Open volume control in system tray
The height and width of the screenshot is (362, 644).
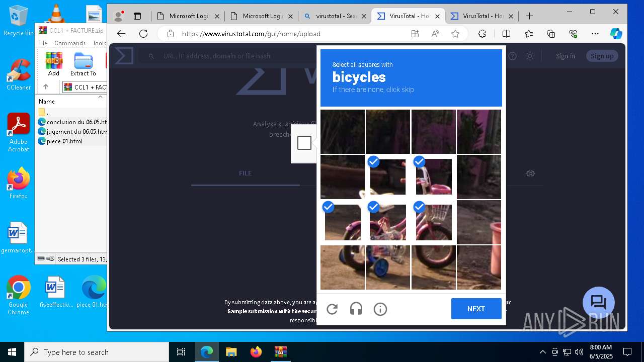point(579,352)
